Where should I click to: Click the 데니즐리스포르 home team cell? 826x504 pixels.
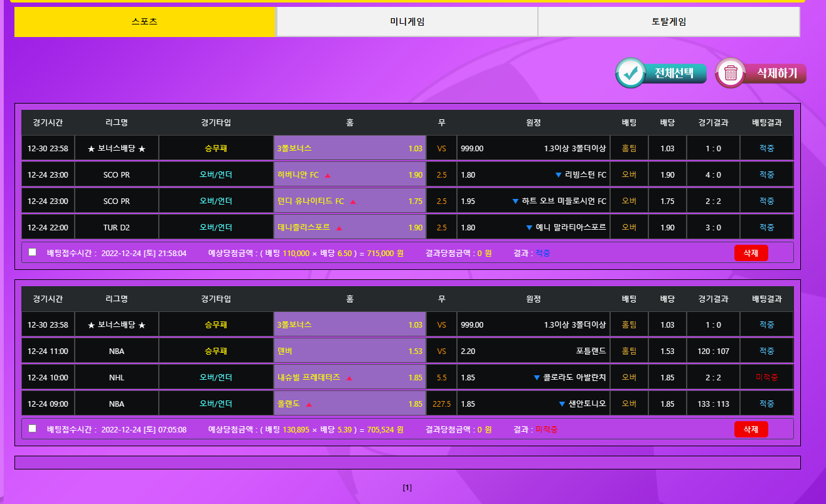pos(350,228)
